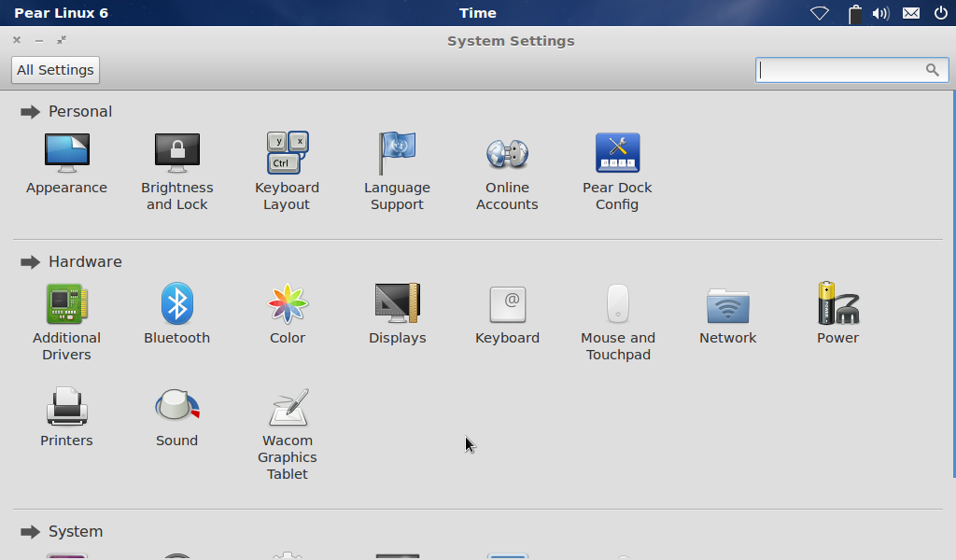Open Sound settings
The image size is (956, 560).
[x=176, y=417]
